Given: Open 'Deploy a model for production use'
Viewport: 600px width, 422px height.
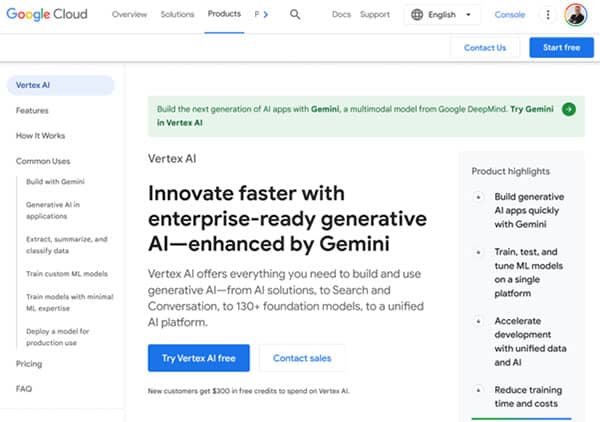Looking at the screenshot, I should (x=57, y=337).
